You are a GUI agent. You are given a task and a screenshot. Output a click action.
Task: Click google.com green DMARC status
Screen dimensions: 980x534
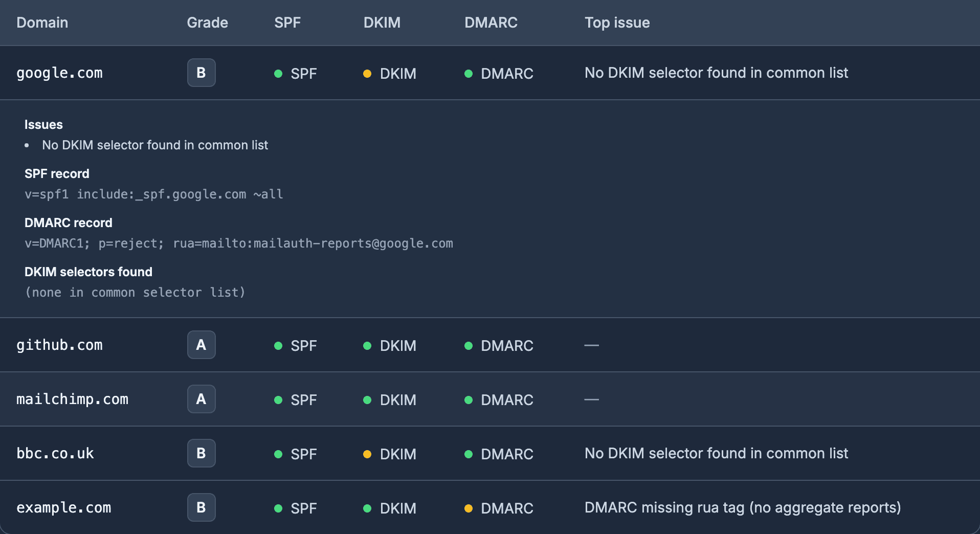(499, 74)
